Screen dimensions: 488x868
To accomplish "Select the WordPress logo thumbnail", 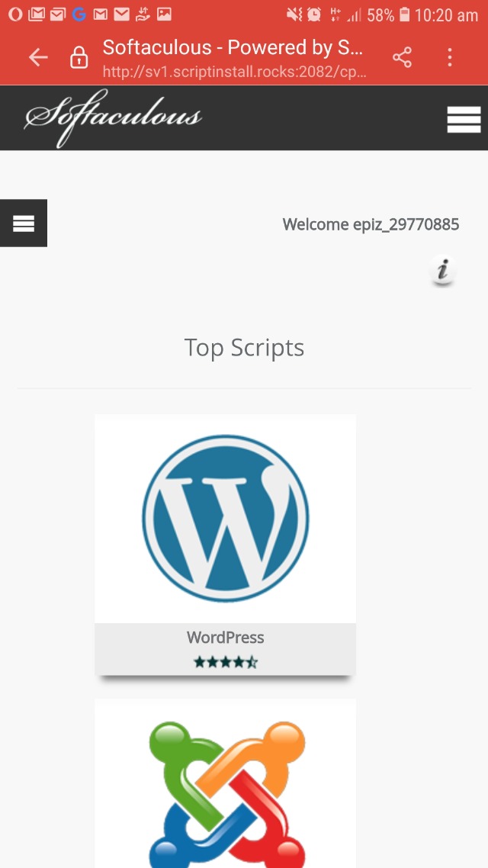I will click(225, 519).
